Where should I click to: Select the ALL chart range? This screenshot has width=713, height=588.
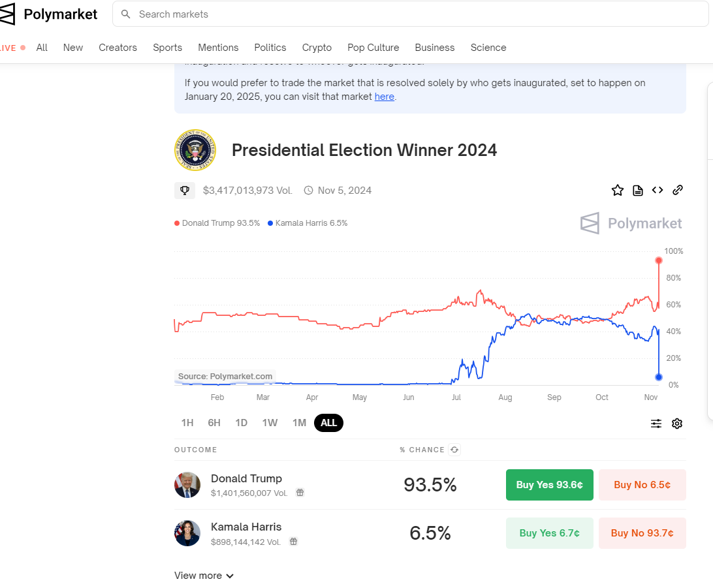pyautogui.click(x=328, y=423)
